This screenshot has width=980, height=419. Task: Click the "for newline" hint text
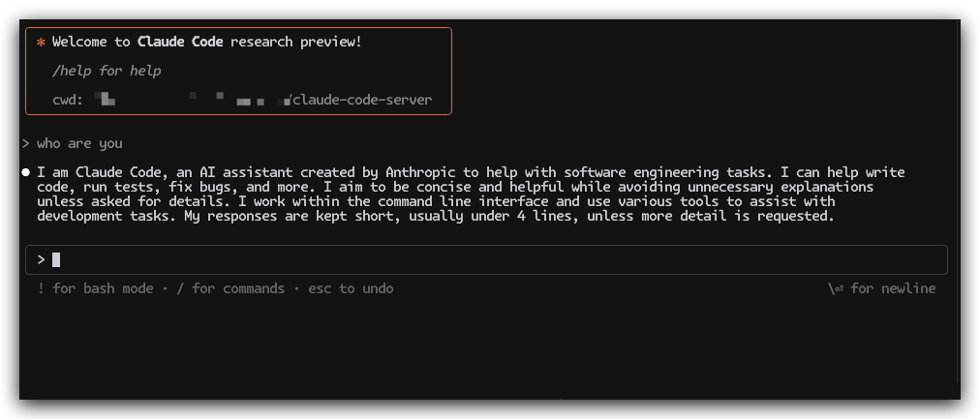(x=893, y=288)
